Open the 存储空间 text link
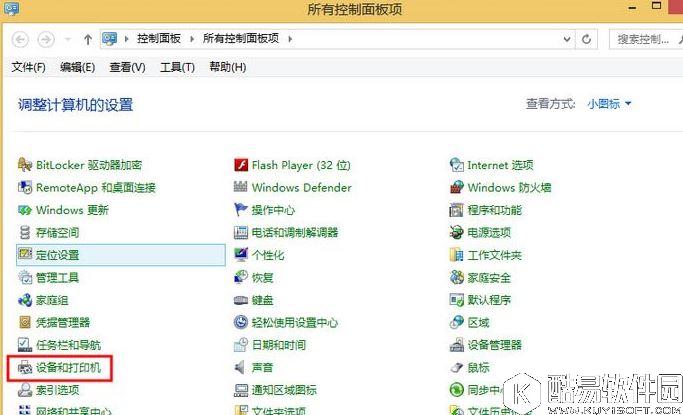 point(57,233)
